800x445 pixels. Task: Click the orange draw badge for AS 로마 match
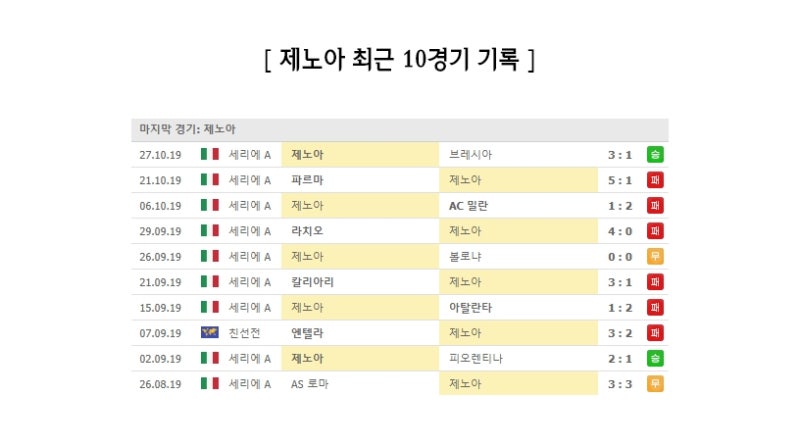click(655, 384)
